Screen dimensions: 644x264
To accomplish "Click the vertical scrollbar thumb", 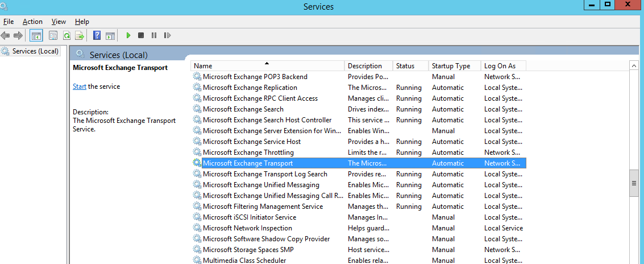I will click(x=634, y=183).
